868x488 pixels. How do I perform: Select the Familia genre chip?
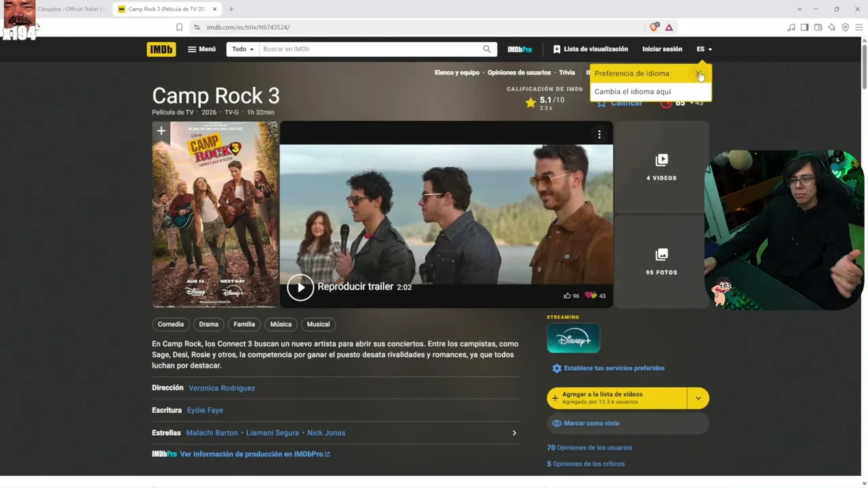point(244,324)
